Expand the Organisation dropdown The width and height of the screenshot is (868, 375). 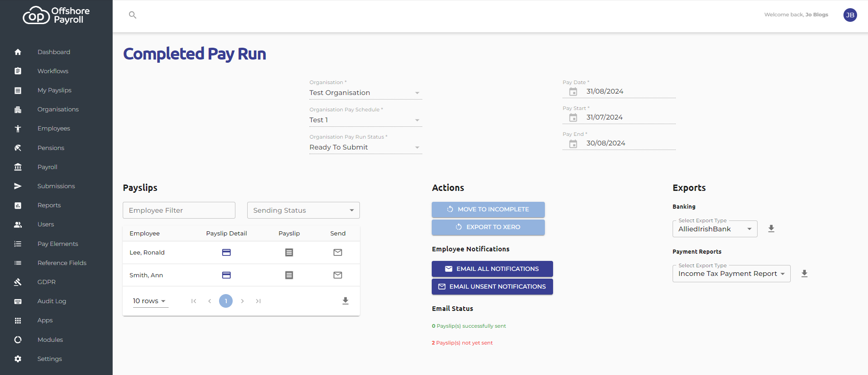[x=366, y=93]
